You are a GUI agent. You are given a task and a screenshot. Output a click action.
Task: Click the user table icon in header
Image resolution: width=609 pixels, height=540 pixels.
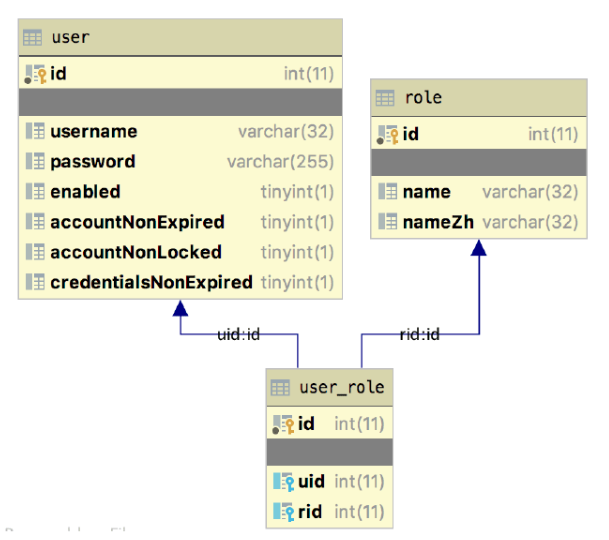(x=33, y=38)
